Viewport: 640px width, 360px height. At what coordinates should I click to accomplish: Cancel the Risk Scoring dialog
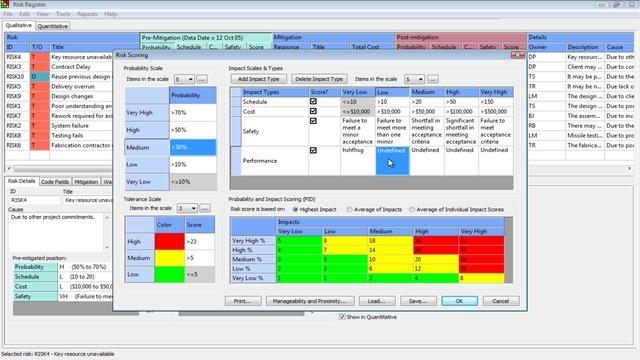[x=501, y=301]
